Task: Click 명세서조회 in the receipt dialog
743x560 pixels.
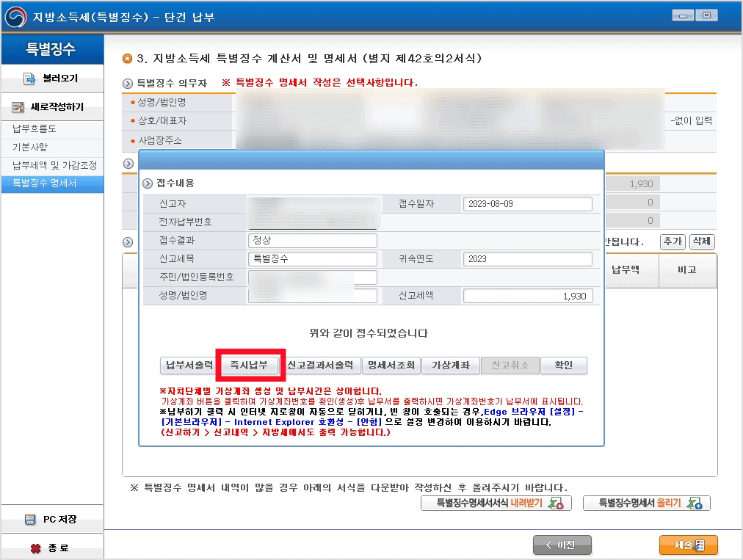Action: [x=391, y=365]
